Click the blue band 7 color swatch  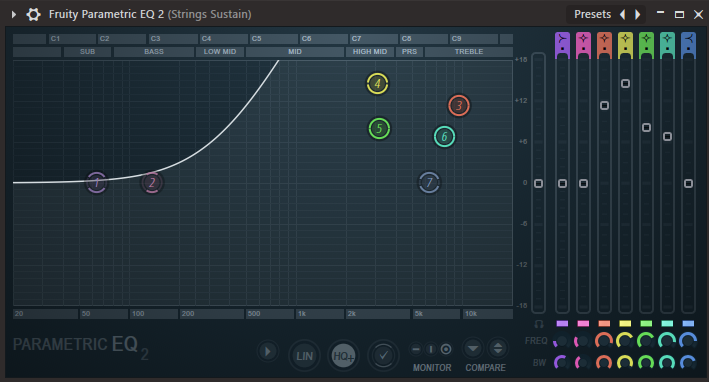click(x=688, y=324)
